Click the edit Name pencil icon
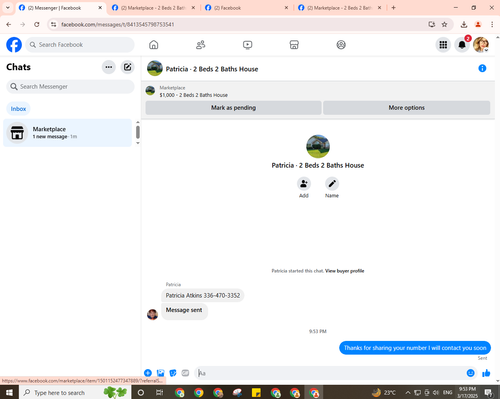The width and height of the screenshot is (500, 399). [x=332, y=184]
